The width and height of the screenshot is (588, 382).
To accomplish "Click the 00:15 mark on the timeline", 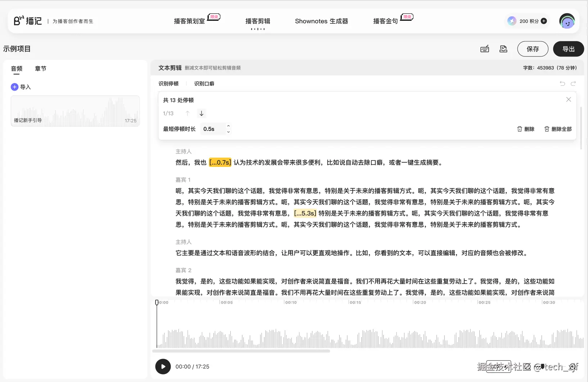I will click(355, 303).
